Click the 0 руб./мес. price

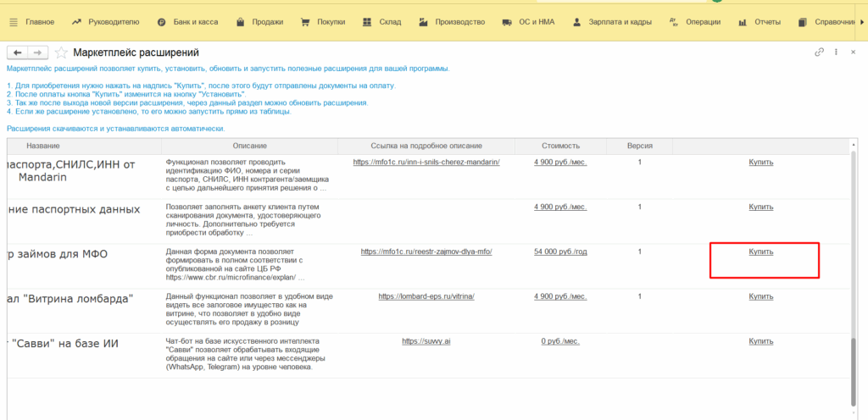pos(560,341)
